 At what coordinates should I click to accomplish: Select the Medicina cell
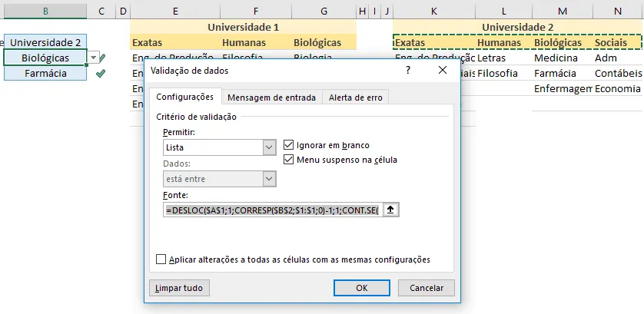(563, 58)
